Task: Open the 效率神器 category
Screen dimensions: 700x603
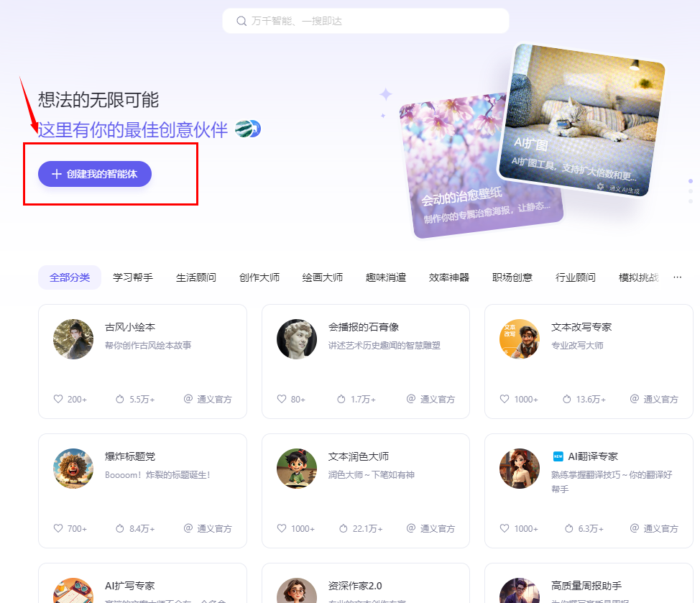Action: tap(448, 277)
